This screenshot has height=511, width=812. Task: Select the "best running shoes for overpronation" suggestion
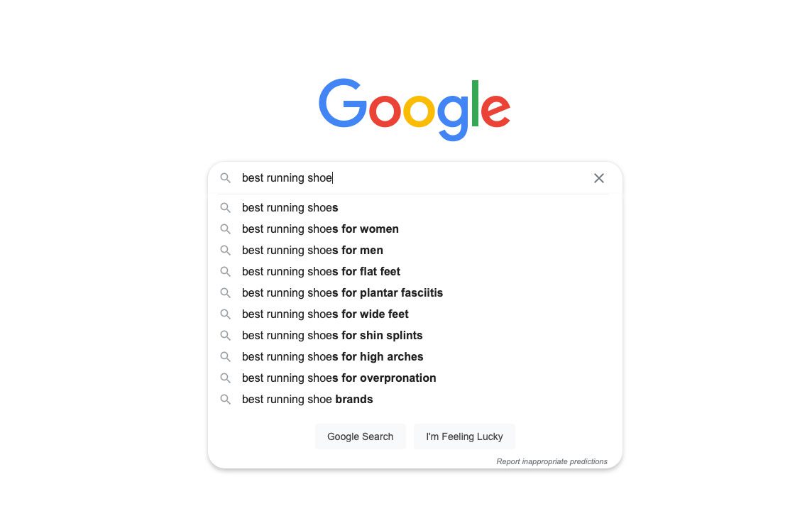pos(339,378)
